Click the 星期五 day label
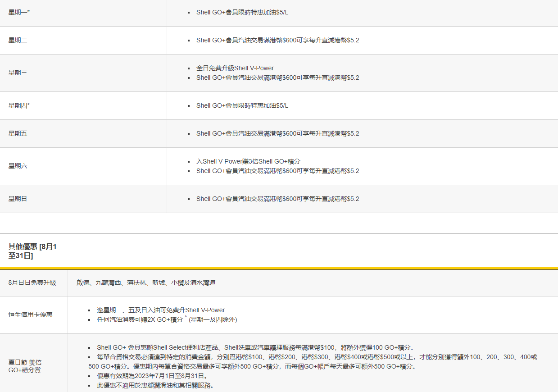 pos(18,133)
